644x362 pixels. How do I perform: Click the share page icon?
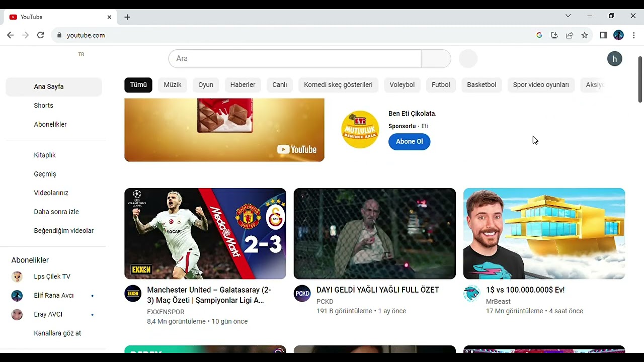click(570, 35)
